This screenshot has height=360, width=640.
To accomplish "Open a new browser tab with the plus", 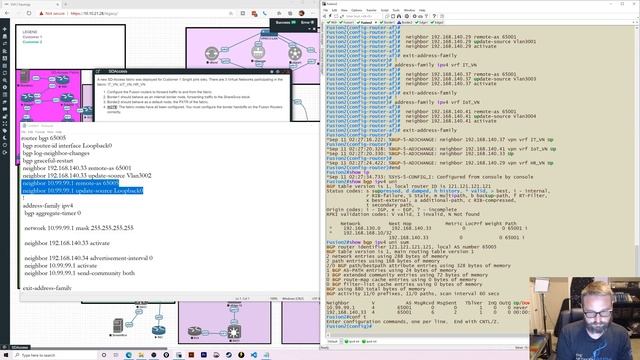I will [x=66, y=4].
